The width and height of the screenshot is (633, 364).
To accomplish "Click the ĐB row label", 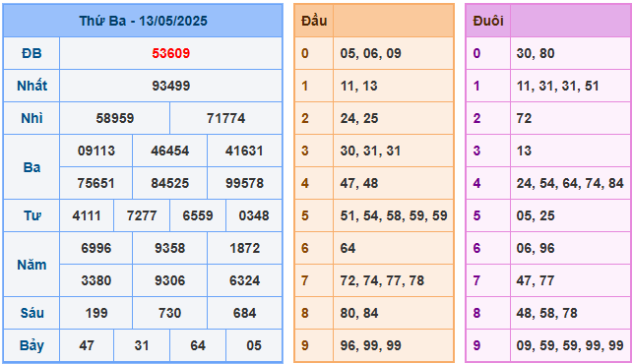I will pyautogui.click(x=32, y=53).
